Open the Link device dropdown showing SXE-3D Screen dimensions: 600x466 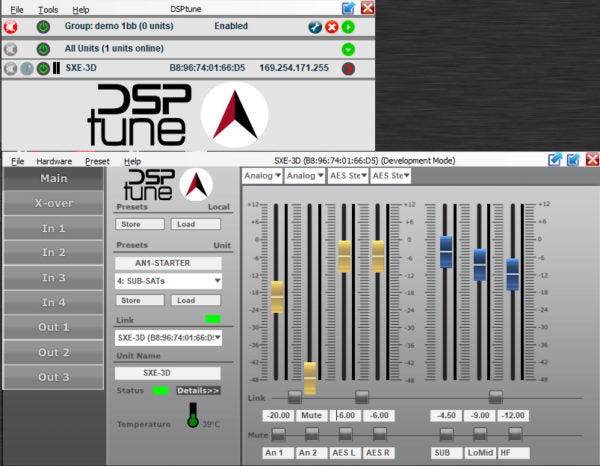click(x=169, y=338)
